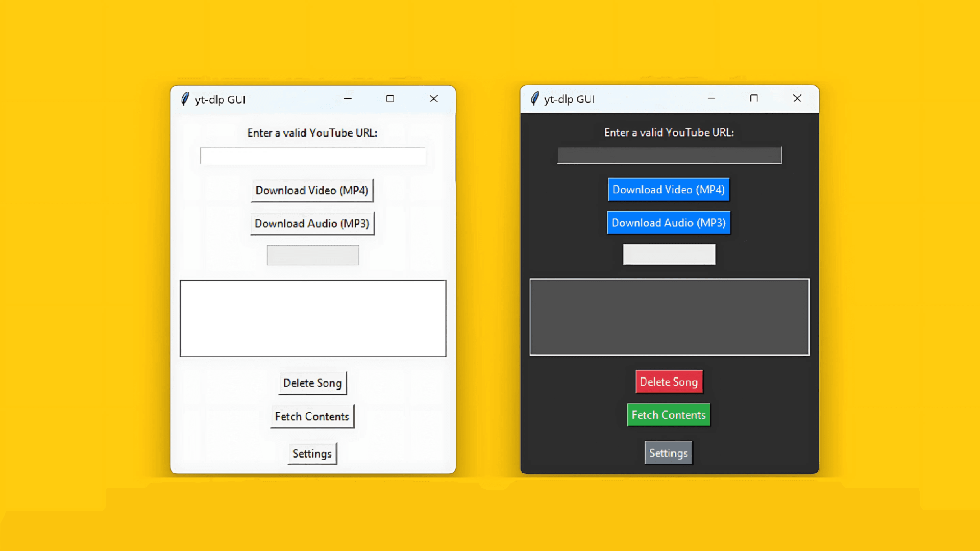
Task: Click the progress bar element (dark theme)
Action: (669, 254)
